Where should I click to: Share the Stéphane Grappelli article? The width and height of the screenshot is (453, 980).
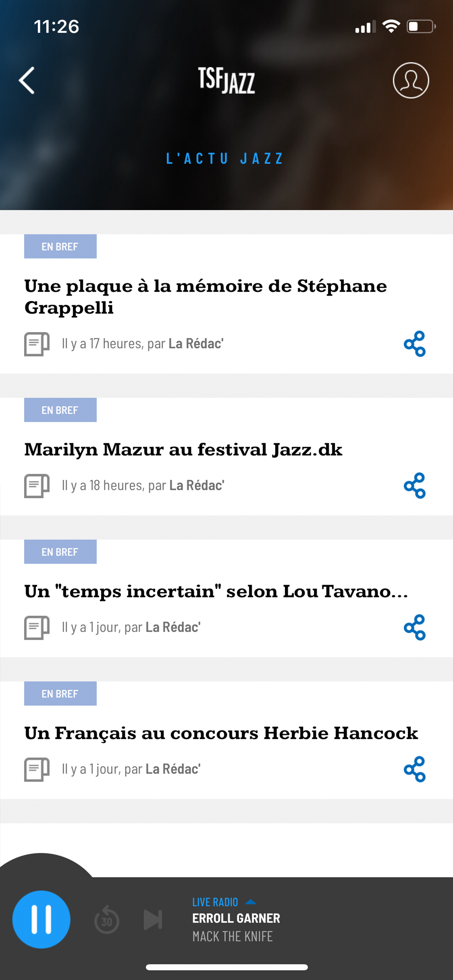(x=414, y=343)
